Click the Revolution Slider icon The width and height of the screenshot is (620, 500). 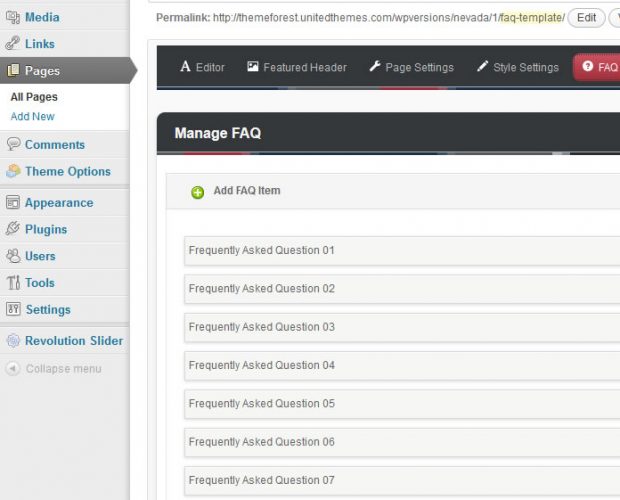point(12,341)
